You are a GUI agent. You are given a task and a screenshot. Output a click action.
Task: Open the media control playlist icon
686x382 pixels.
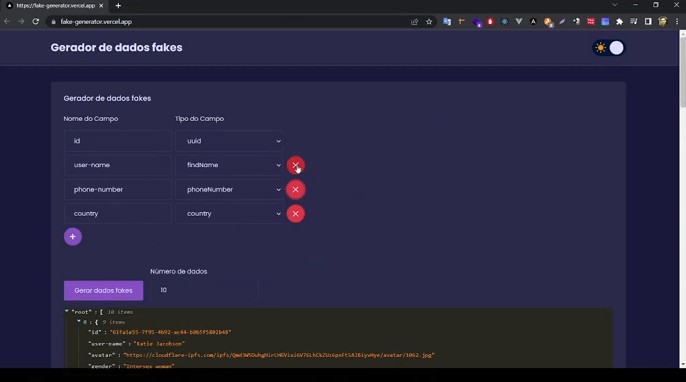pos(634,21)
